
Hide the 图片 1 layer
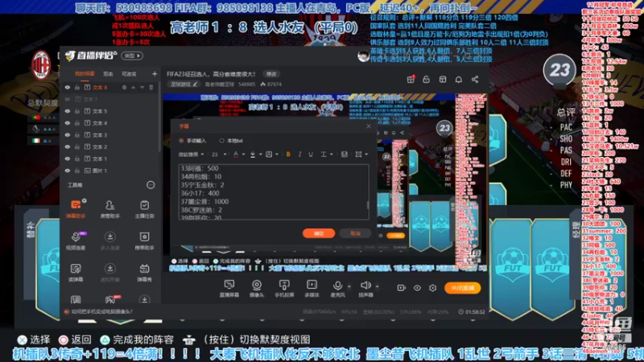pyautogui.click(x=68, y=171)
